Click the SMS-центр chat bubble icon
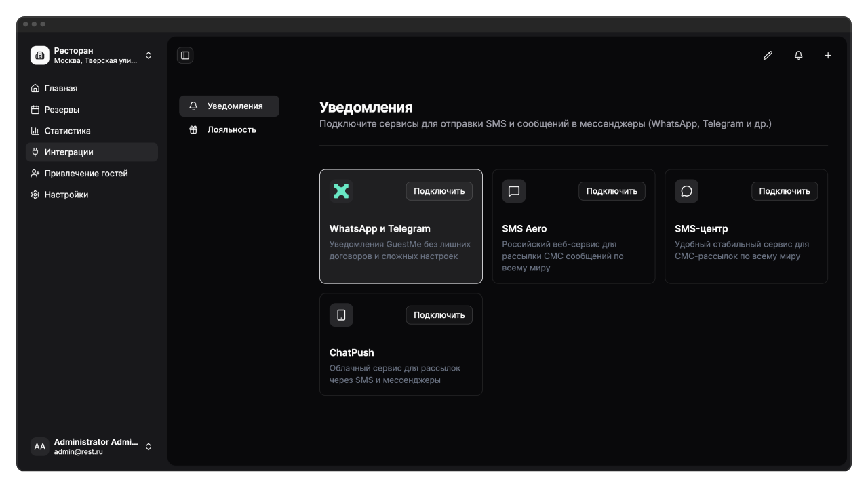 point(686,191)
